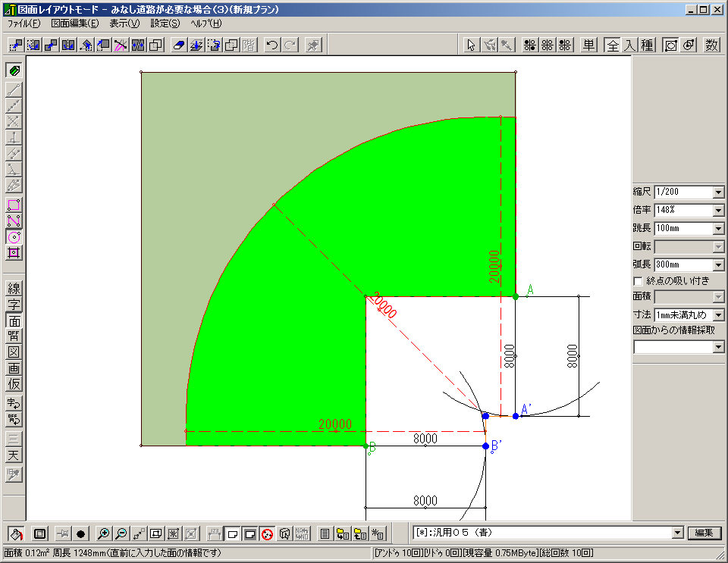Open the 表示(V) menu
The width and height of the screenshot is (728, 563).
click(x=124, y=23)
